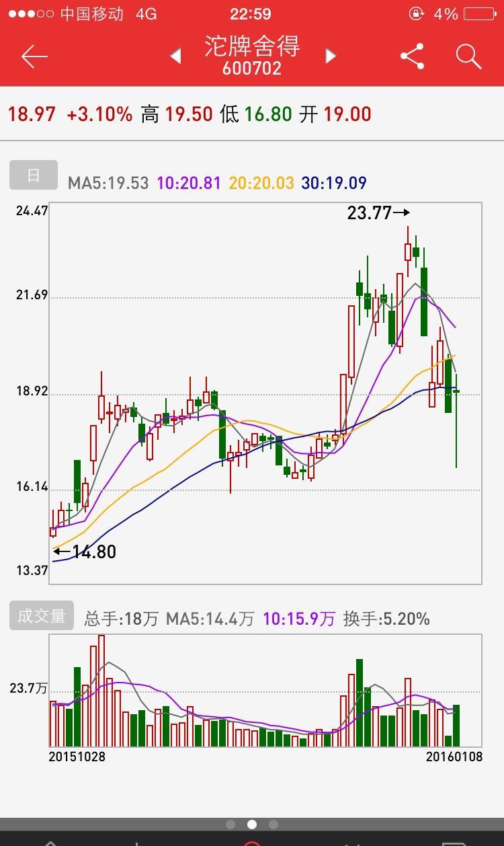Tap stock title 沱牌舍得
The height and width of the screenshot is (846, 504).
(252, 46)
